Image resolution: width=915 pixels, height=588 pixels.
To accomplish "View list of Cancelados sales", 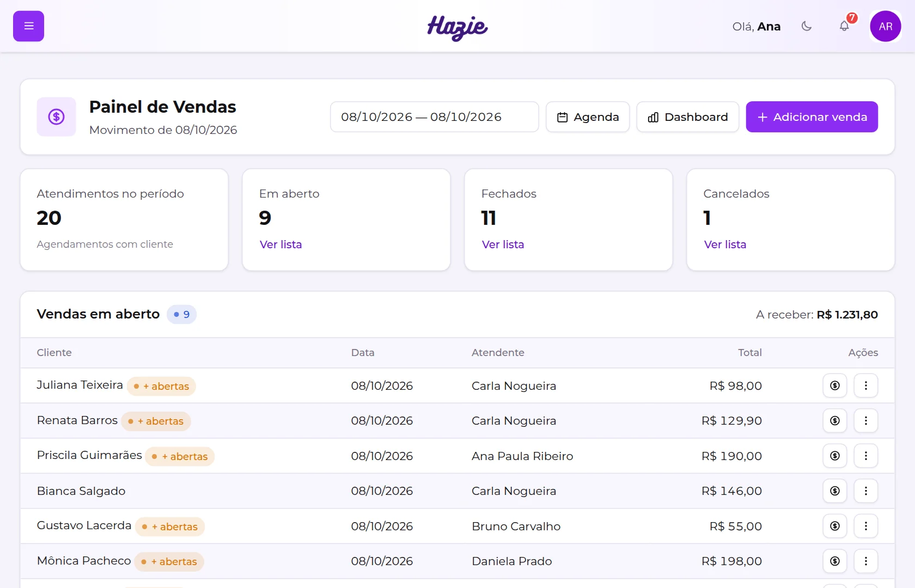I will click(x=725, y=244).
